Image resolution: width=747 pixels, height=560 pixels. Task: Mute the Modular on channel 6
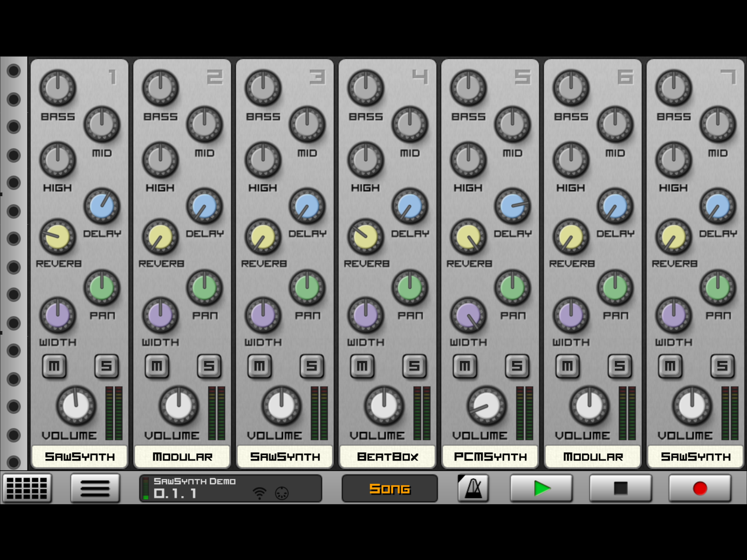pyautogui.click(x=567, y=366)
